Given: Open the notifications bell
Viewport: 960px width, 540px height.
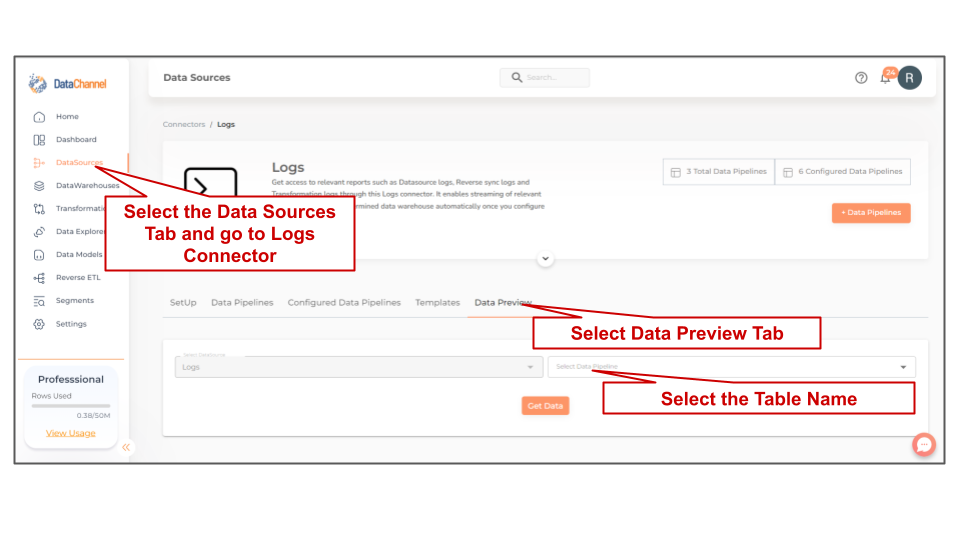Looking at the screenshot, I should [x=886, y=77].
